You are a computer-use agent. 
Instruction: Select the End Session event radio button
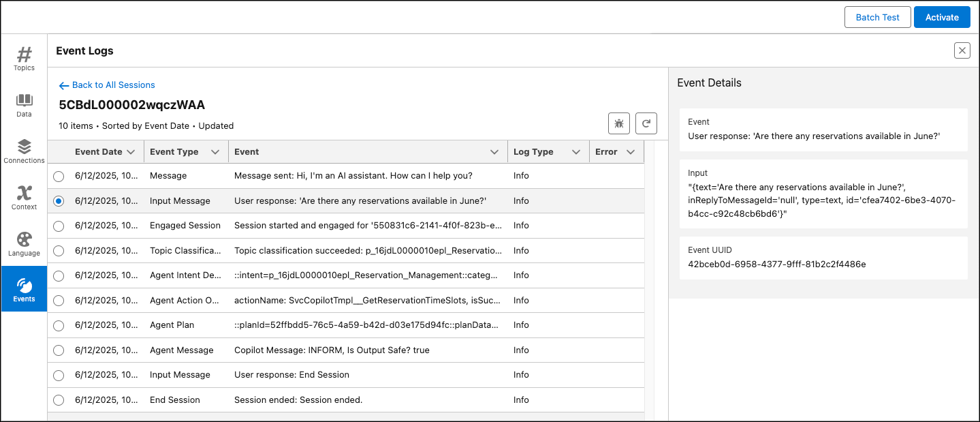59,400
